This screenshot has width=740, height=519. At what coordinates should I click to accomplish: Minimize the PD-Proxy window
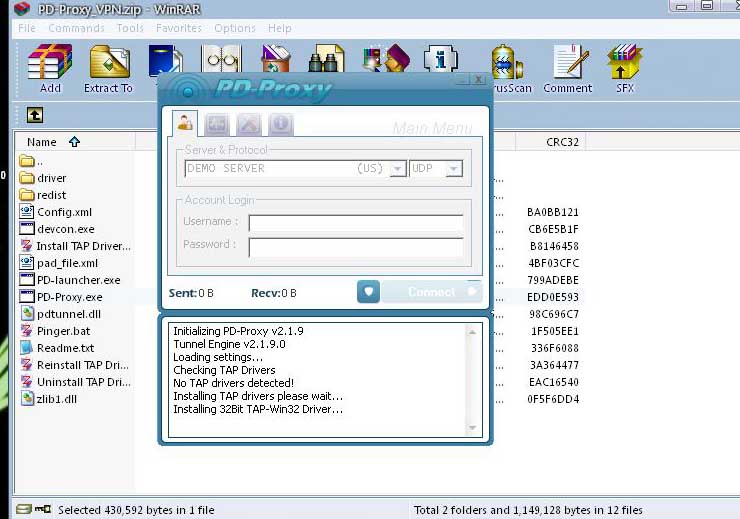click(462, 80)
